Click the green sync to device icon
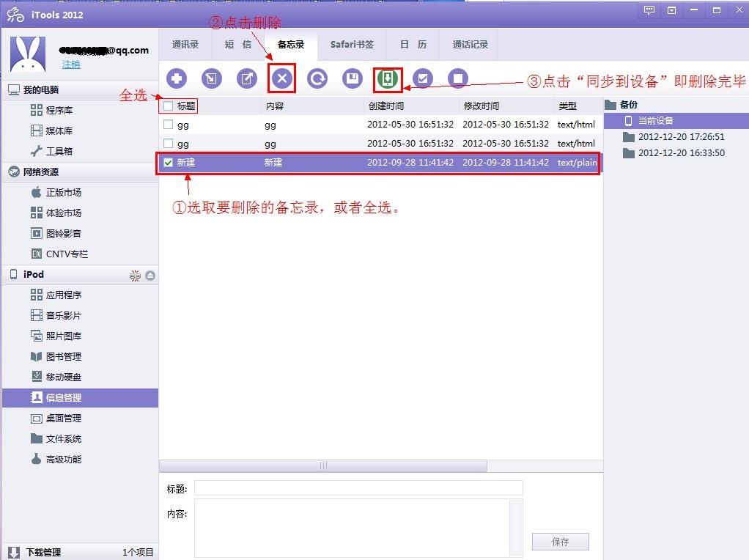The image size is (749, 560). 388,78
